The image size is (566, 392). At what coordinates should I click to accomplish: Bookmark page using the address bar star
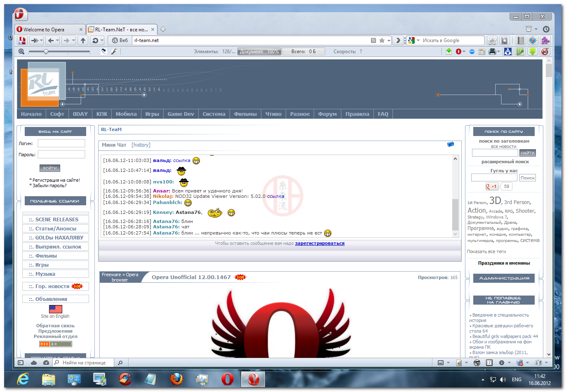click(x=382, y=40)
